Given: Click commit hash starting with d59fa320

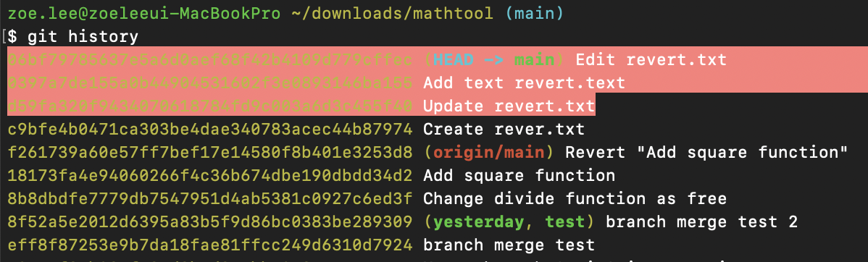Looking at the screenshot, I should (210, 106).
